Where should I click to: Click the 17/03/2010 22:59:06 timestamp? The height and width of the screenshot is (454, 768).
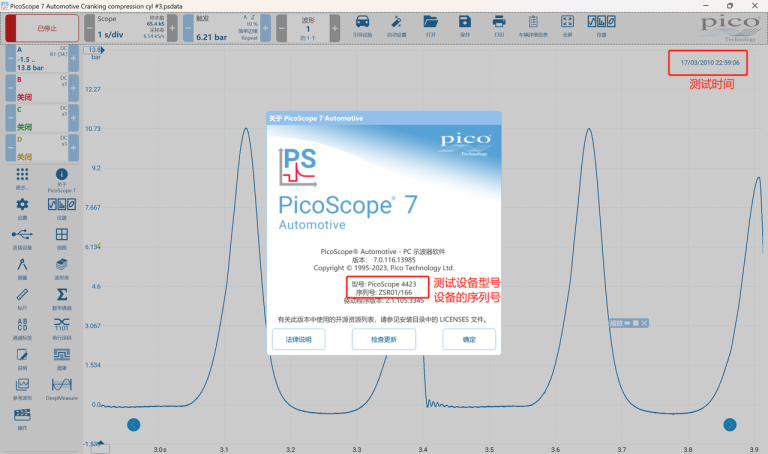pyautogui.click(x=710, y=63)
